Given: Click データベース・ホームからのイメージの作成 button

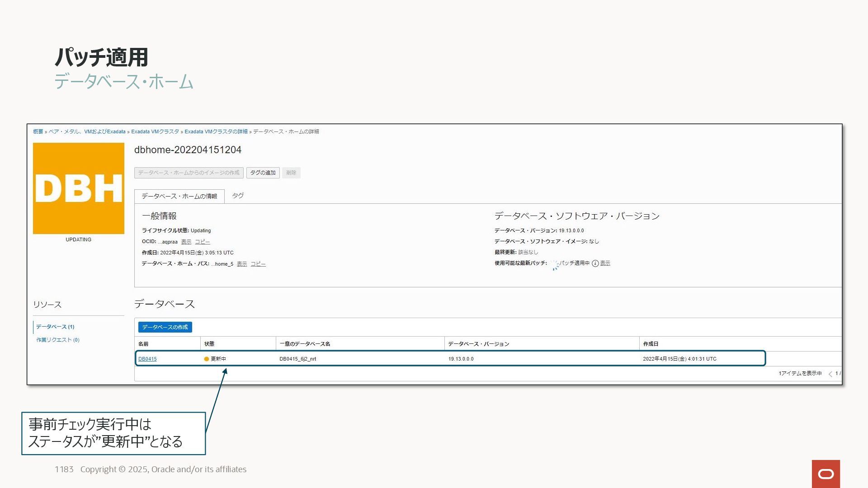Looking at the screenshot, I should tap(189, 173).
